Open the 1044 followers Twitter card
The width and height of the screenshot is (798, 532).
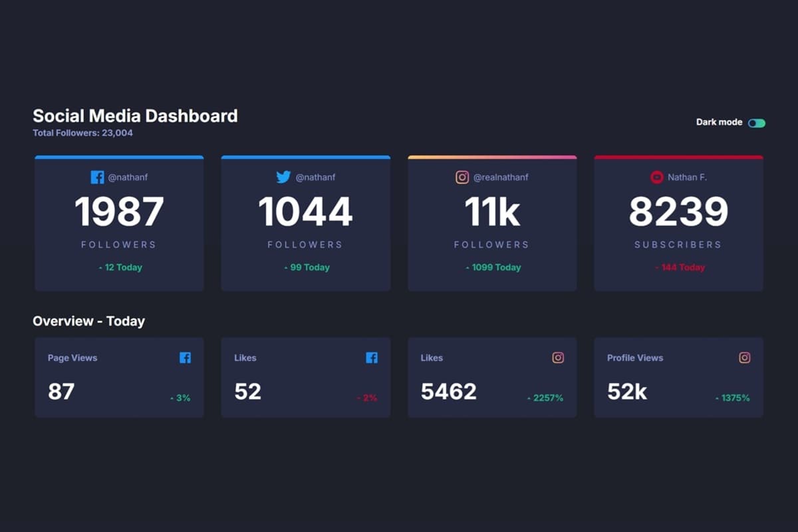306,223
